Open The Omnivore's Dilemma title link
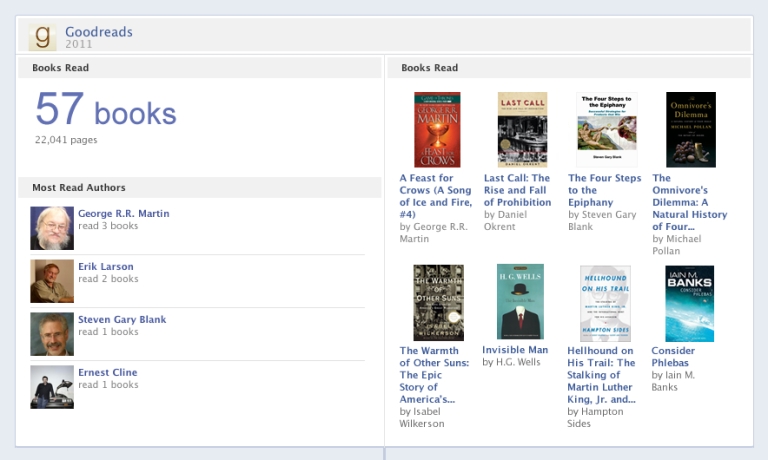Viewport: 768px width, 460px height. [x=690, y=202]
